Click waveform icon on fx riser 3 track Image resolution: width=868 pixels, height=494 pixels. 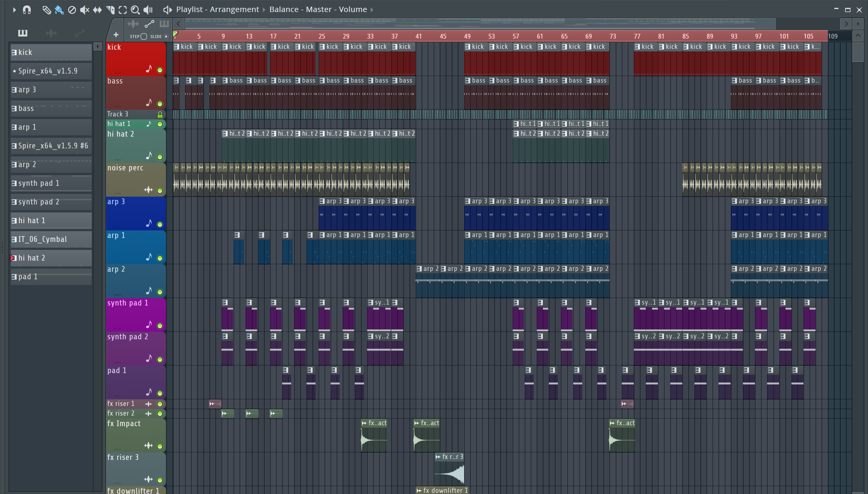click(x=148, y=479)
